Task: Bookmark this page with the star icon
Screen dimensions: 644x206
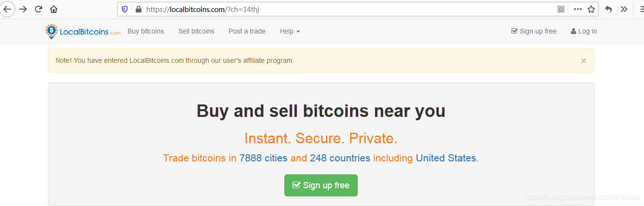Action: coord(591,9)
